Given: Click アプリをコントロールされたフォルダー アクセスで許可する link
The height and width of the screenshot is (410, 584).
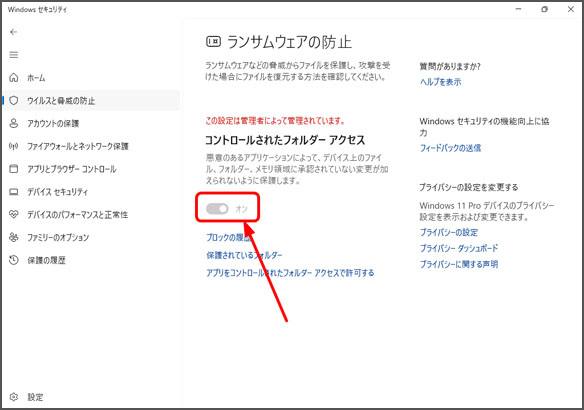Looking at the screenshot, I should tap(290, 273).
